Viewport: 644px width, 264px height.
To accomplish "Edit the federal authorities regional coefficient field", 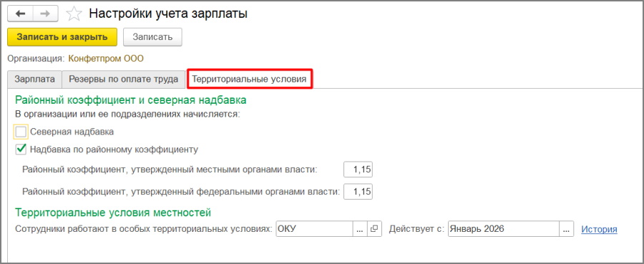I will tap(358, 191).
